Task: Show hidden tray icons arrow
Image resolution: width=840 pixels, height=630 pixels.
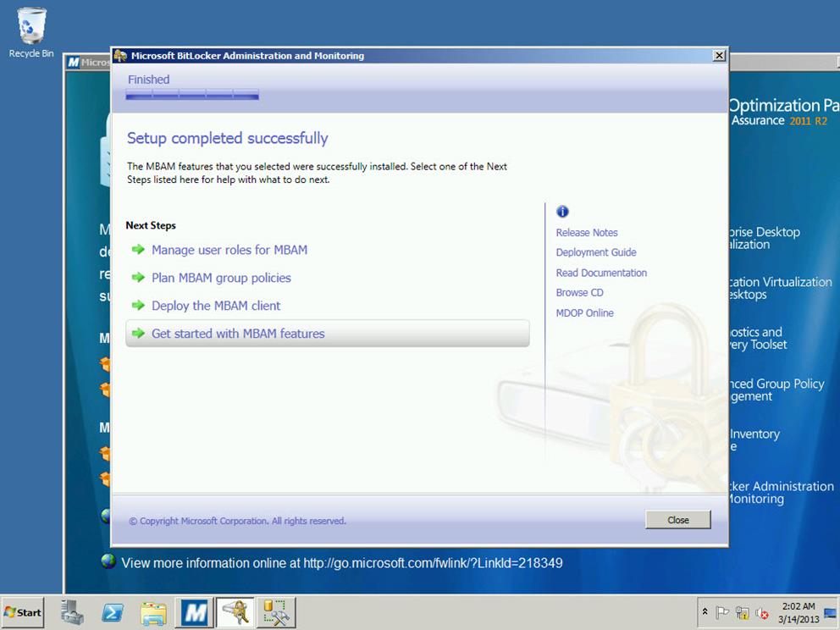Action: [705, 611]
